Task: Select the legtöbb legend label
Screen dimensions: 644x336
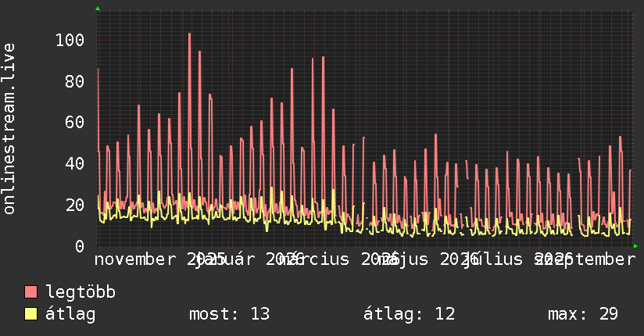Action: [x=80, y=292]
